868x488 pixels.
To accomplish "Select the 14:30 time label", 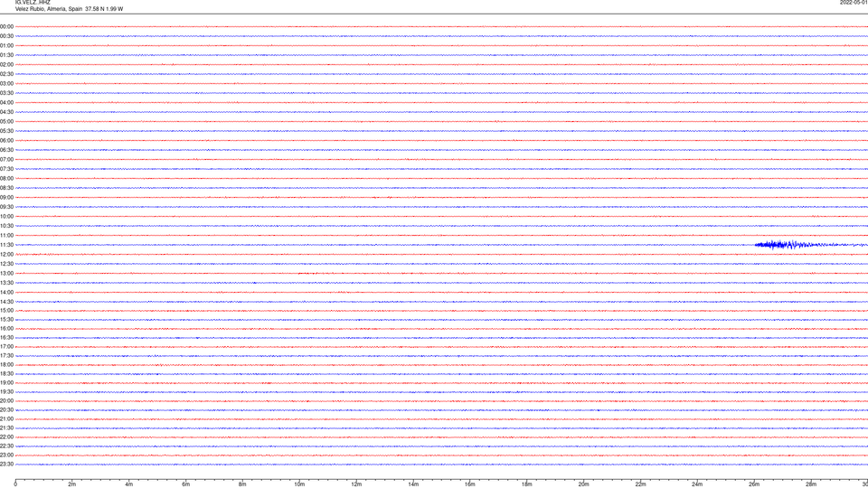I will (x=6, y=302).
